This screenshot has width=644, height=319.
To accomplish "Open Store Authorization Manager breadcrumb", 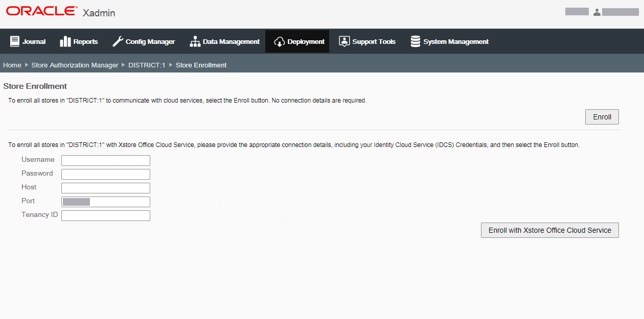I will pyautogui.click(x=75, y=65).
